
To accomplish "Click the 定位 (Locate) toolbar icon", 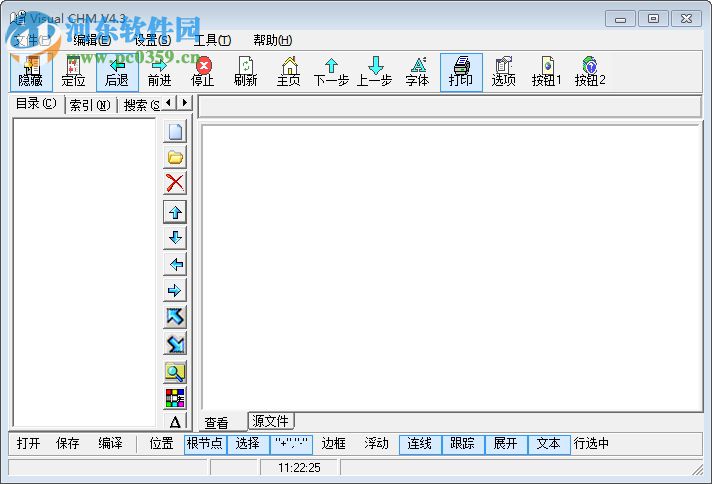I will (74, 72).
